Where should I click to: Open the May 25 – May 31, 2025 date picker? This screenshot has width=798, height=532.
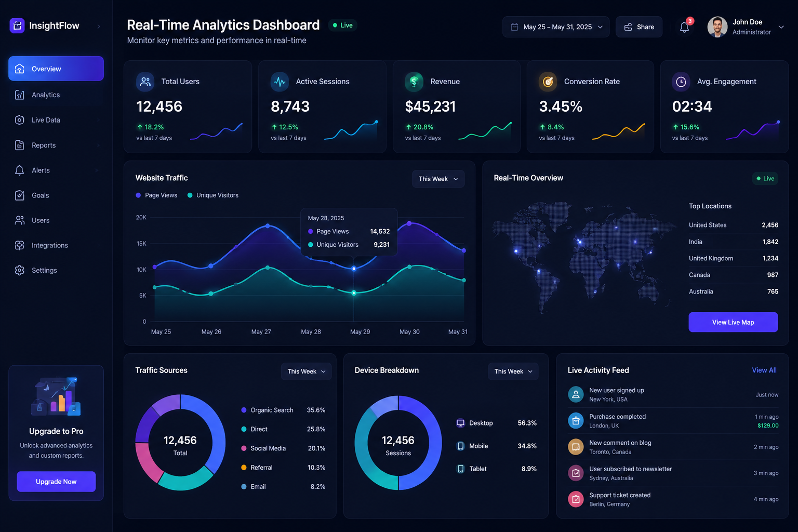point(557,27)
